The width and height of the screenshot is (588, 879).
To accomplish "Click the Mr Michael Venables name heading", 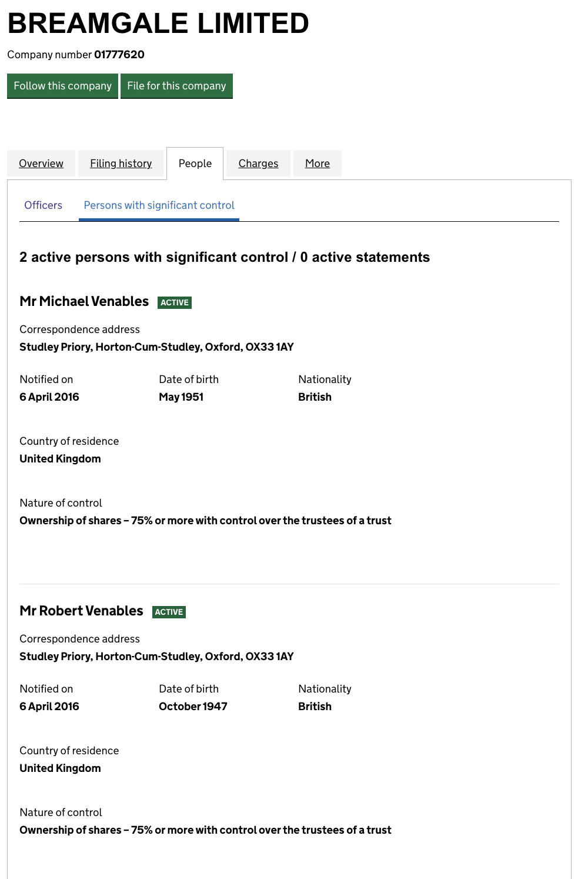I will pos(84,301).
